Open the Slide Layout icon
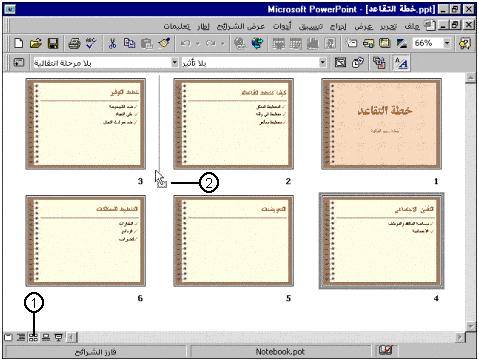The height and width of the screenshot is (361, 479). coord(368,43)
